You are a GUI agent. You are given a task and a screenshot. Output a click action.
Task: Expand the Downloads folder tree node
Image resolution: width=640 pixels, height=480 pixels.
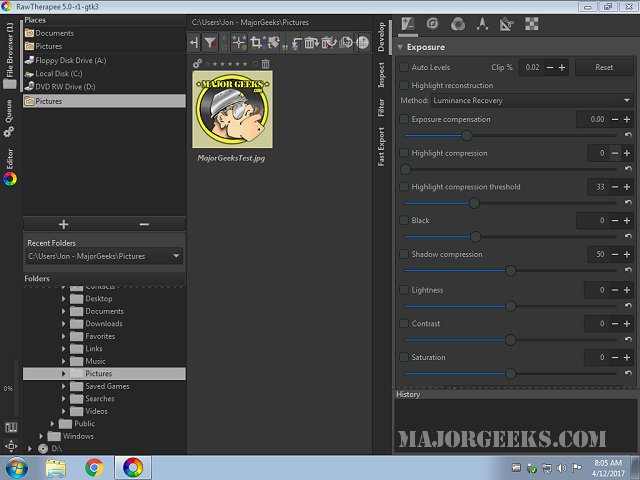click(x=63, y=324)
